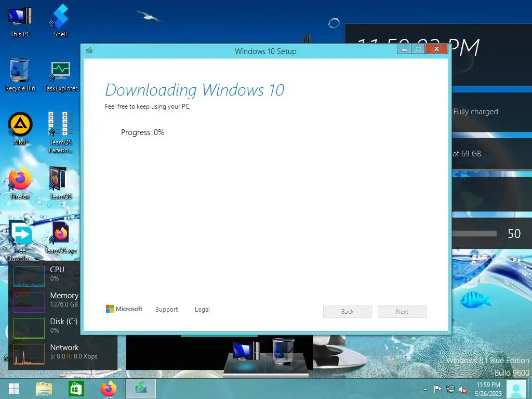
Task: Open the Recycle Bin on the desktop
Action: click(20, 75)
